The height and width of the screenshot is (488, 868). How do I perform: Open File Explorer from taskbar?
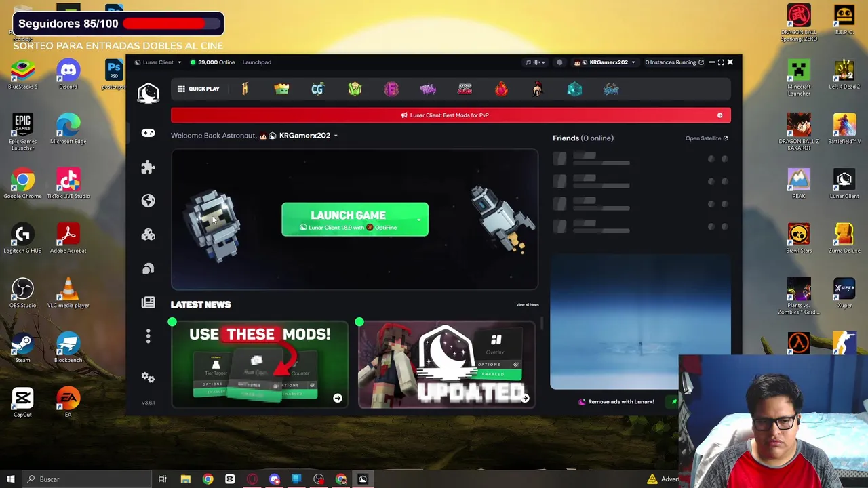(185, 479)
